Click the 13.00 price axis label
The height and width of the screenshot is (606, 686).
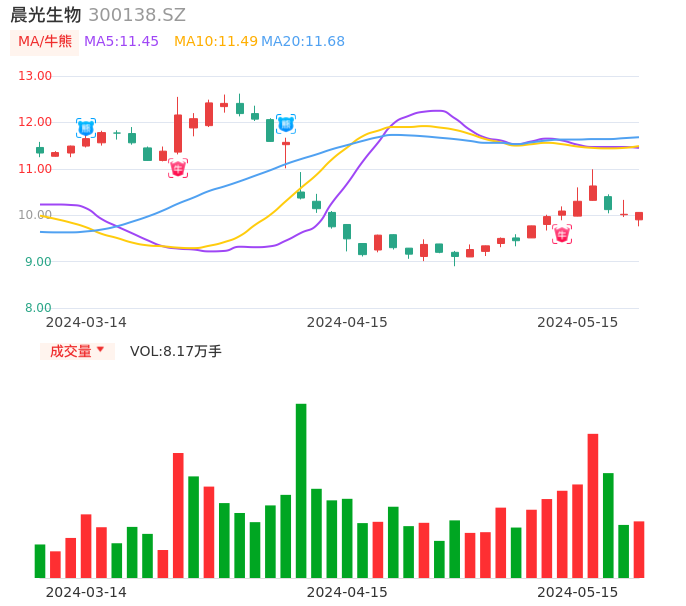[x=35, y=76]
